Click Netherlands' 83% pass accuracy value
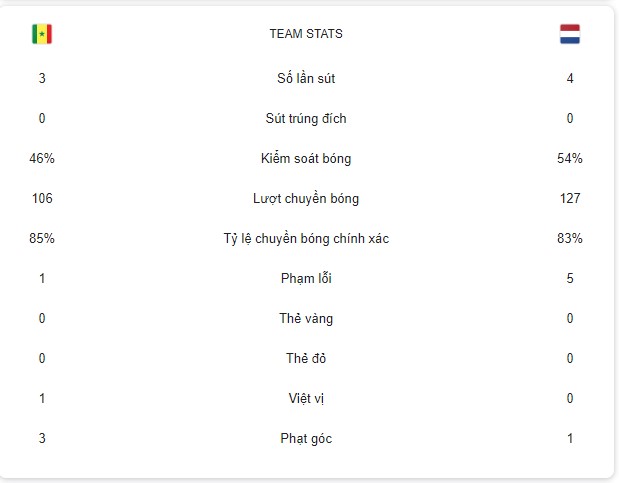This screenshot has width=619, height=483. point(570,238)
